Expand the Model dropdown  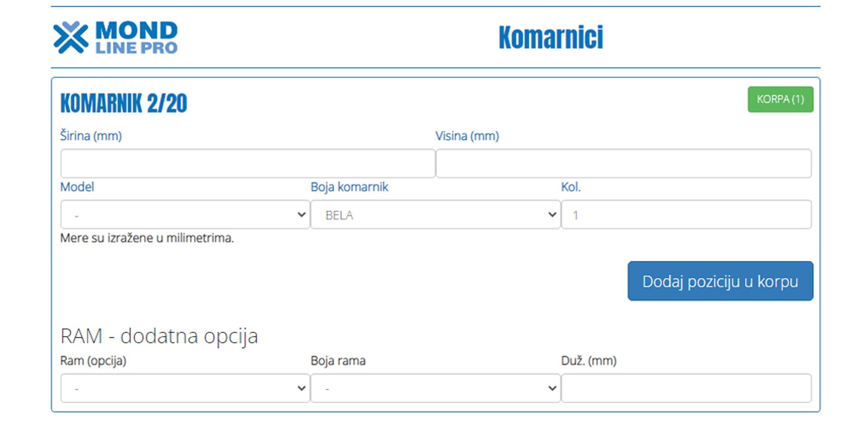(x=185, y=214)
